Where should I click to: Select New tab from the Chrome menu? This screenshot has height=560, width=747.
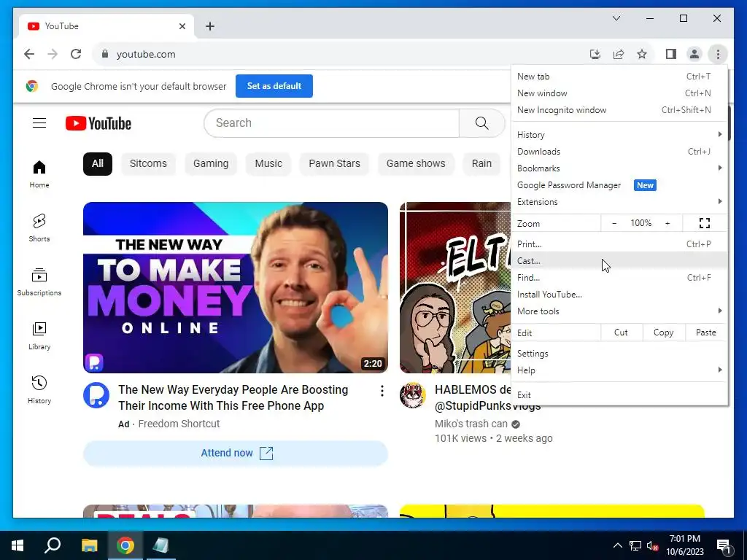pyautogui.click(x=619, y=76)
